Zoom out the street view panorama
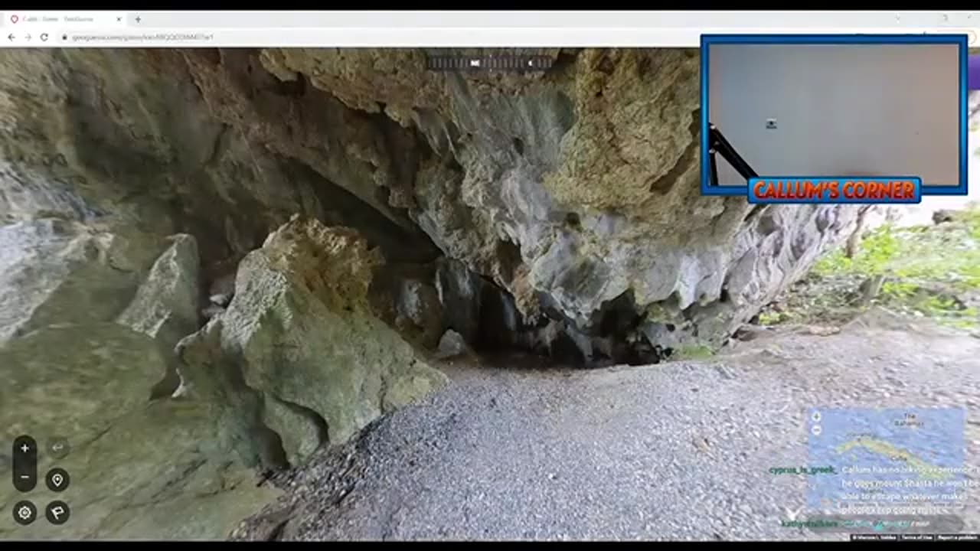980x551 pixels. click(24, 478)
